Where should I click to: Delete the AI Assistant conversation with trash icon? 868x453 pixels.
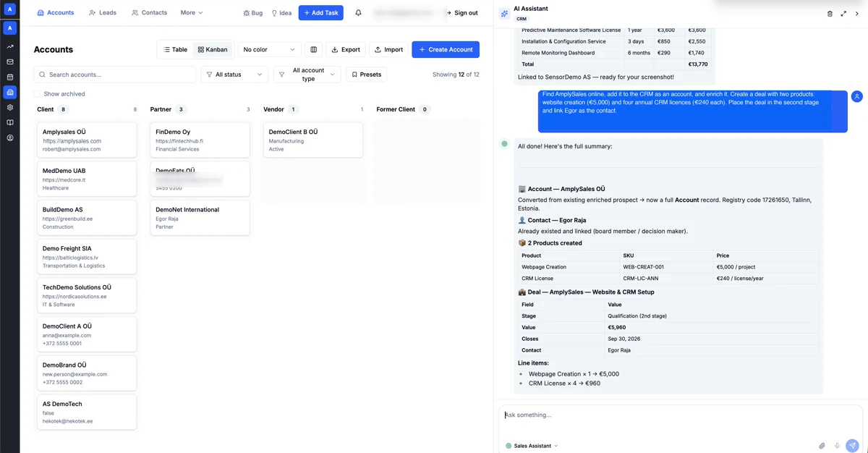tap(830, 13)
